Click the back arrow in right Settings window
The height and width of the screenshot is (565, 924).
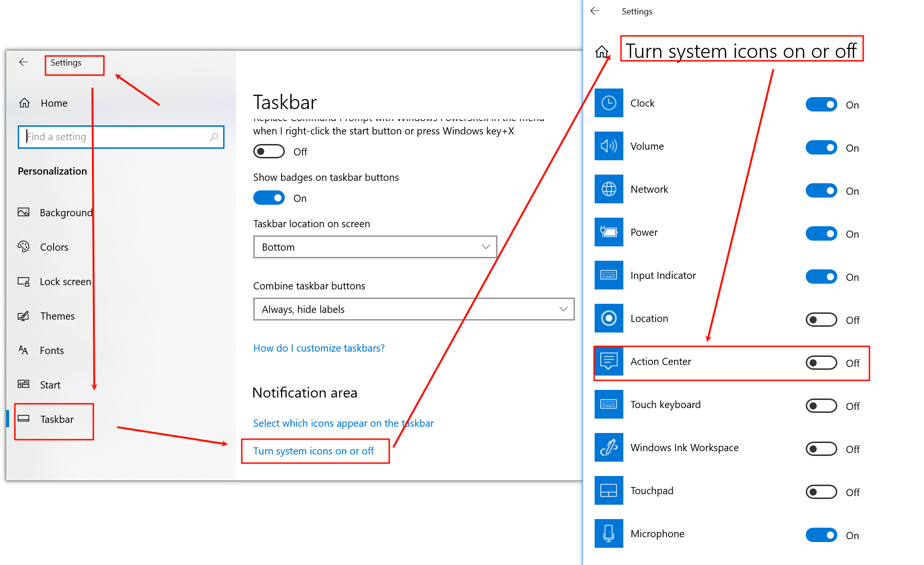point(595,11)
